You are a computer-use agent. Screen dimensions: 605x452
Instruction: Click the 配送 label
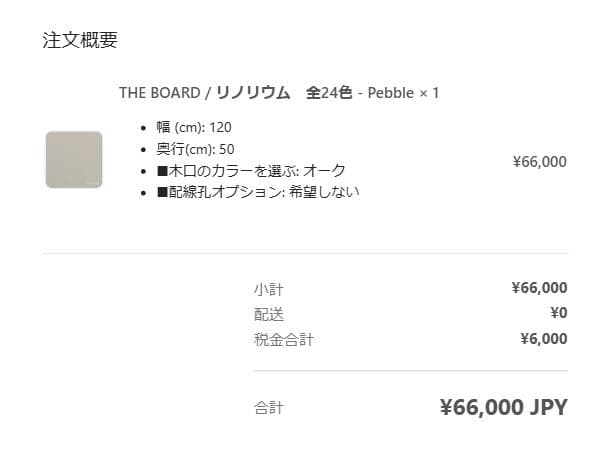tap(269, 314)
